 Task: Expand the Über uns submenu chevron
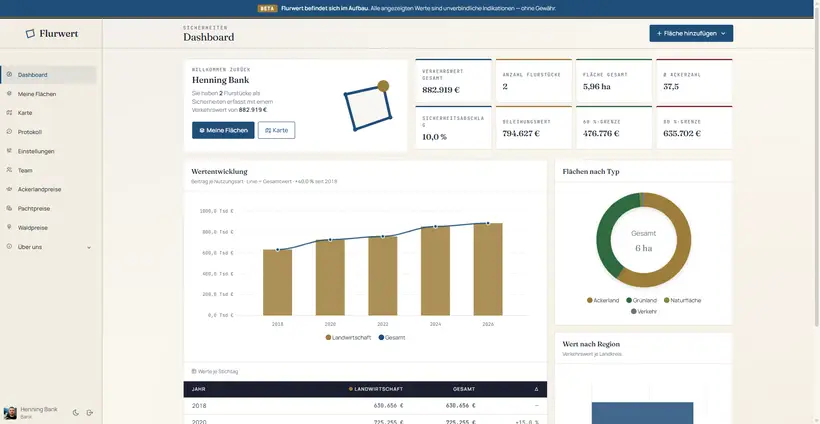point(88,247)
